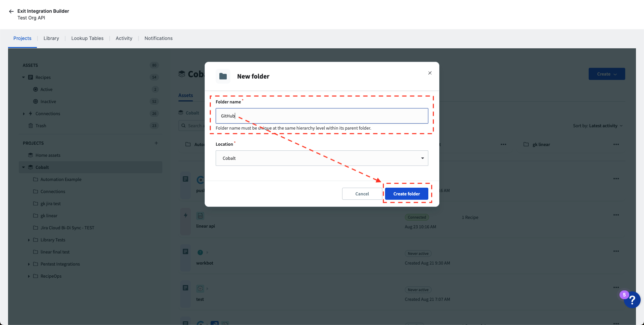
Task: Click the Search assets field
Action: point(192,126)
